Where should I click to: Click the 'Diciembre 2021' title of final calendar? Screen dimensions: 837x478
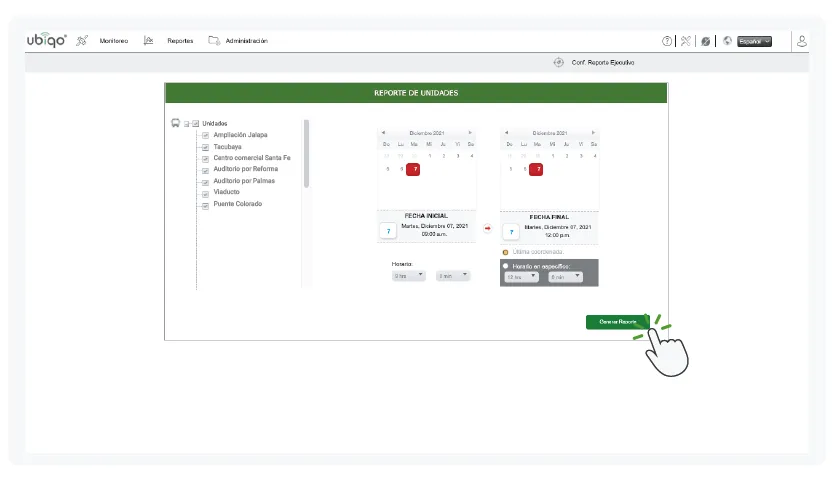click(550, 133)
